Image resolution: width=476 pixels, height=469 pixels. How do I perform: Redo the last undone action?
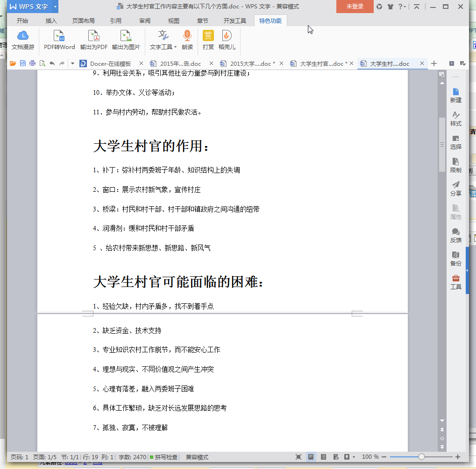pos(62,63)
